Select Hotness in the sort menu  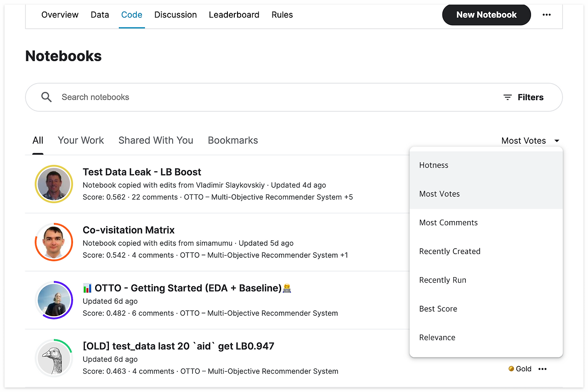434,165
